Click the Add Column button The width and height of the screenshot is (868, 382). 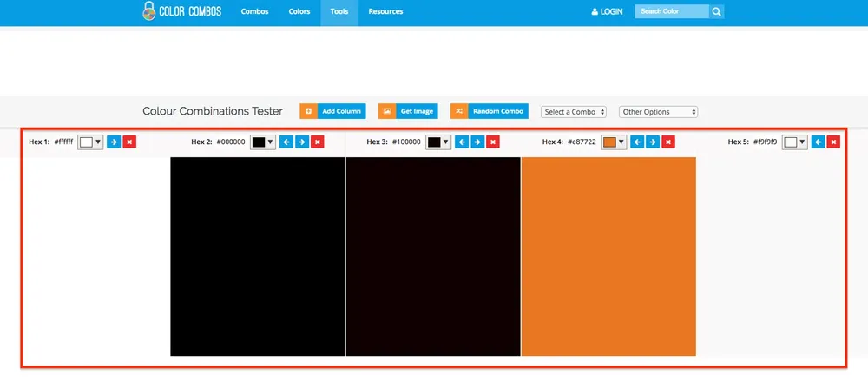(332, 111)
